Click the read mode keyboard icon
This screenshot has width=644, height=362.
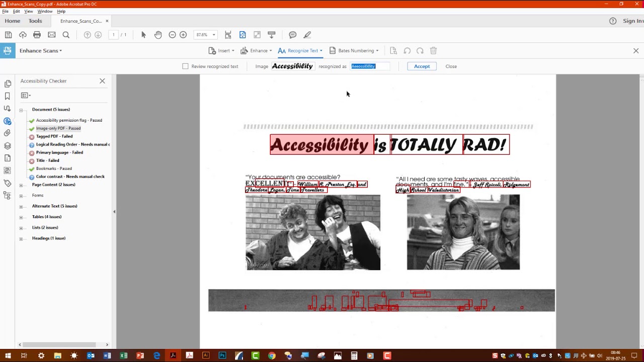pyautogui.click(x=272, y=35)
